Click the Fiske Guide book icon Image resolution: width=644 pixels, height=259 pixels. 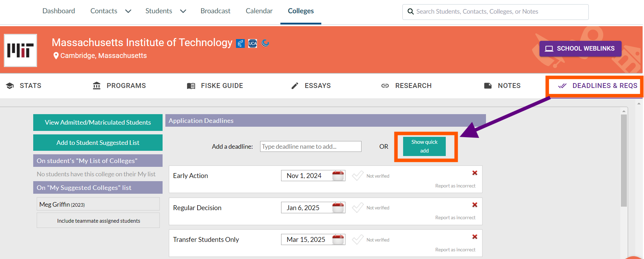[191, 86]
